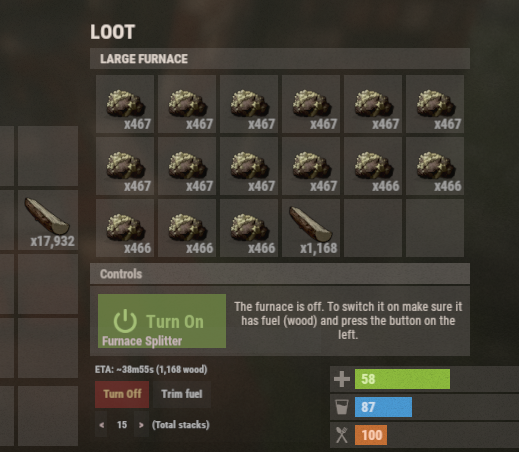This screenshot has width=519, height=452.
Task: Click first x466 ore stack in bottom row
Action: (125, 228)
